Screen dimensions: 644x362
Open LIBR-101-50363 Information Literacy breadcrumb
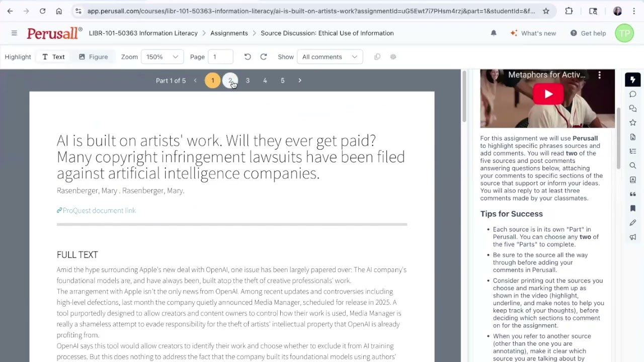coord(143,33)
